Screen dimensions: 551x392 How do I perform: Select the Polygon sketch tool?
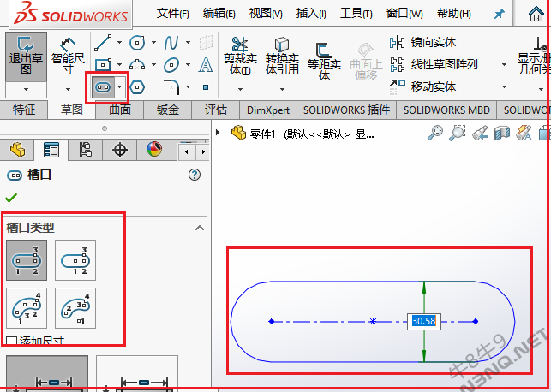(137, 87)
